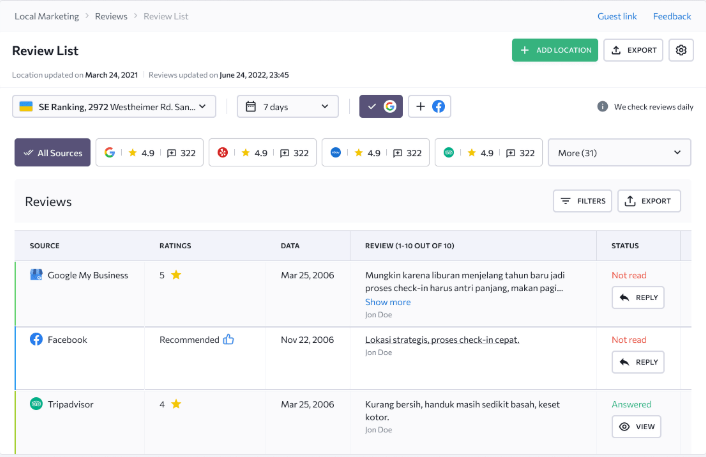The image size is (706, 457).
Task: Click the Show more link in first review
Action: pyautogui.click(x=388, y=302)
